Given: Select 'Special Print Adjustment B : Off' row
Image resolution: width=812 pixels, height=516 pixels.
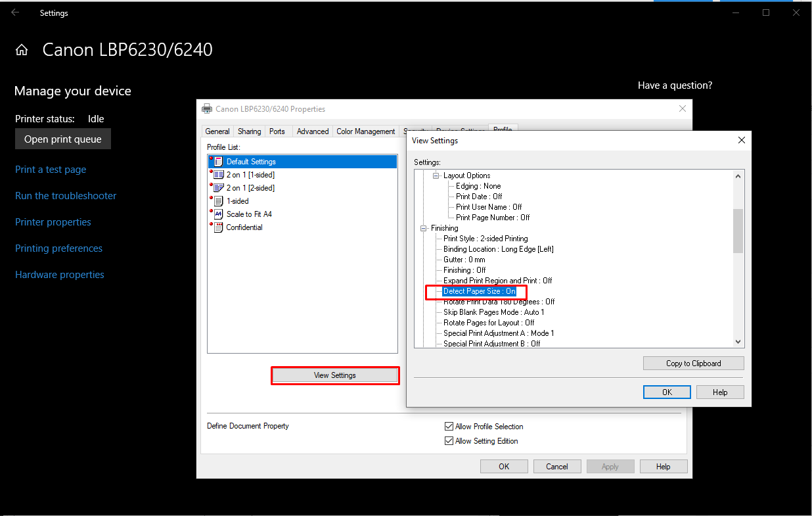Looking at the screenshot, I should (492, 343).
